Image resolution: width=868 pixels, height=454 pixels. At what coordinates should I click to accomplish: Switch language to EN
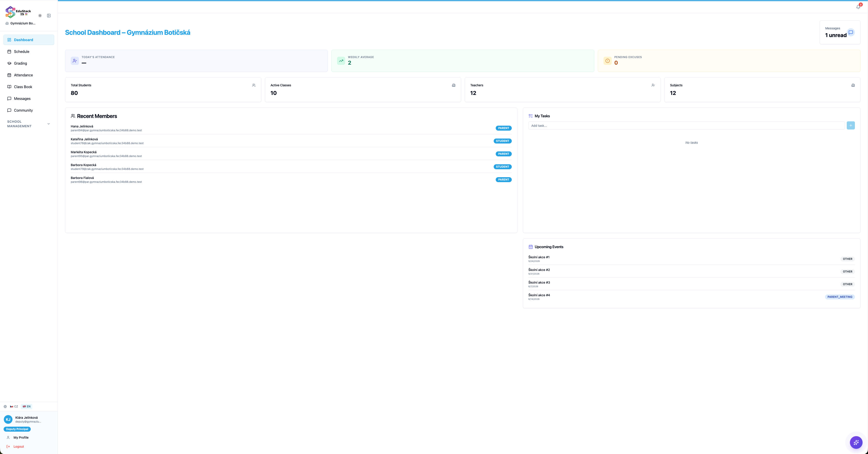pos(27,407)
